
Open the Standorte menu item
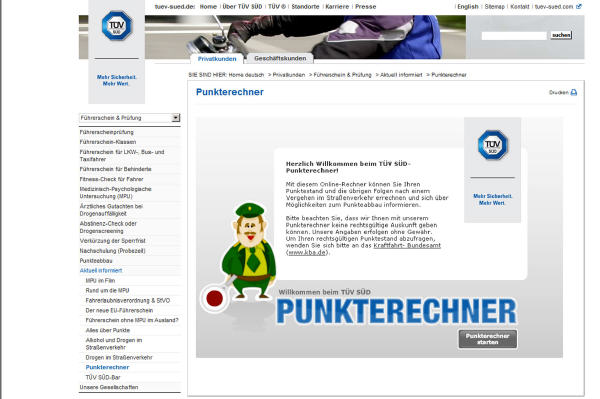click(305, 7)
